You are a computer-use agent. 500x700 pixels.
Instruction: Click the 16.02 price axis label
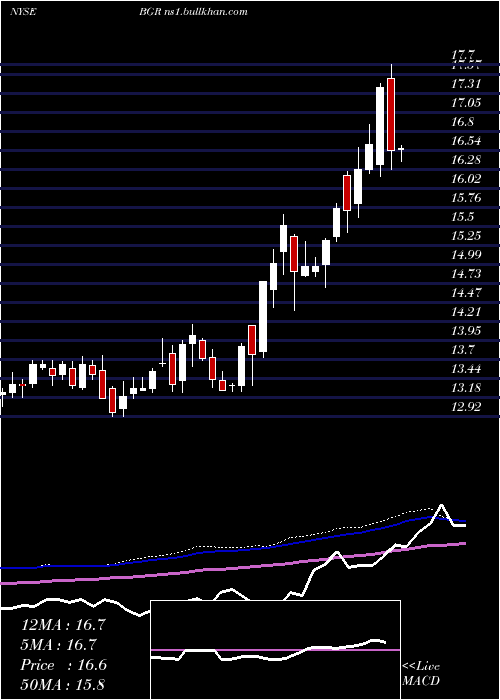(x=466, y=179)
